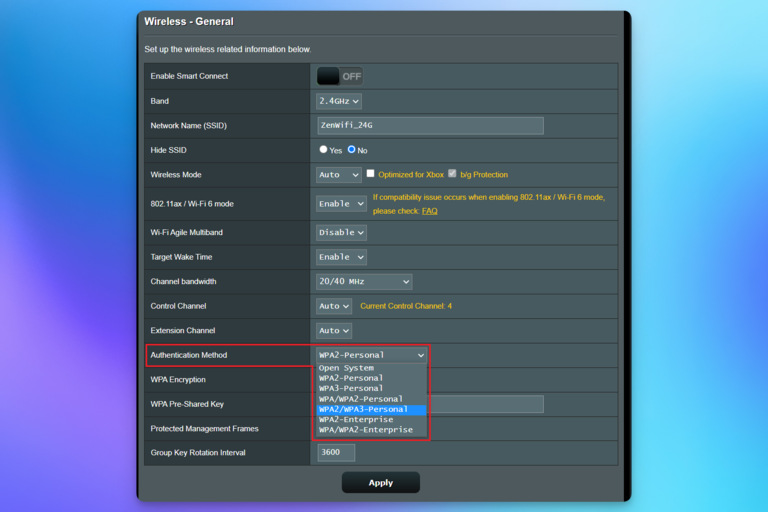
Task: Open the Channel bandwidth 20/40 MHz dropdown
Action: pyautogui.click(x=364, y=282)
